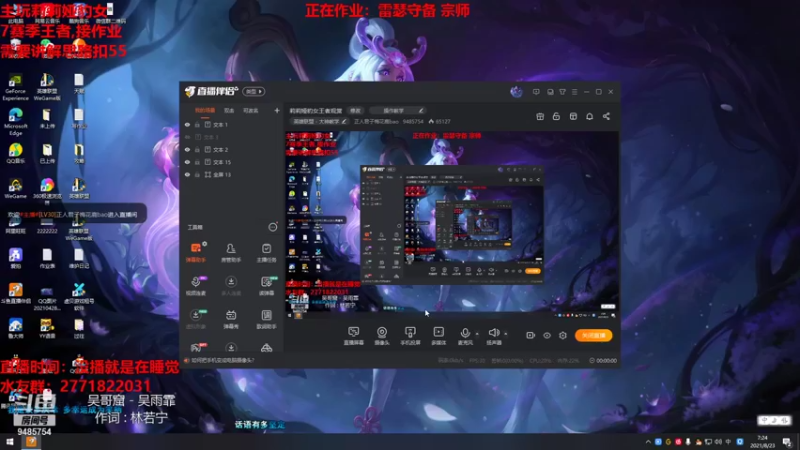Click the add scene plus button
This screenshot has height=450, width=800.
pyautogui.click(x=277, y=110)
